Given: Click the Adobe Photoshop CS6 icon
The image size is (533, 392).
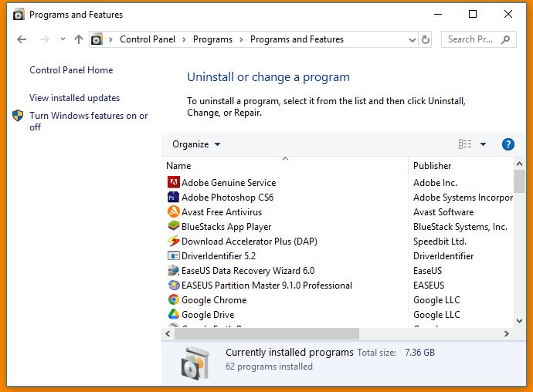Looking at the screenshot, I should pos(173,197).
